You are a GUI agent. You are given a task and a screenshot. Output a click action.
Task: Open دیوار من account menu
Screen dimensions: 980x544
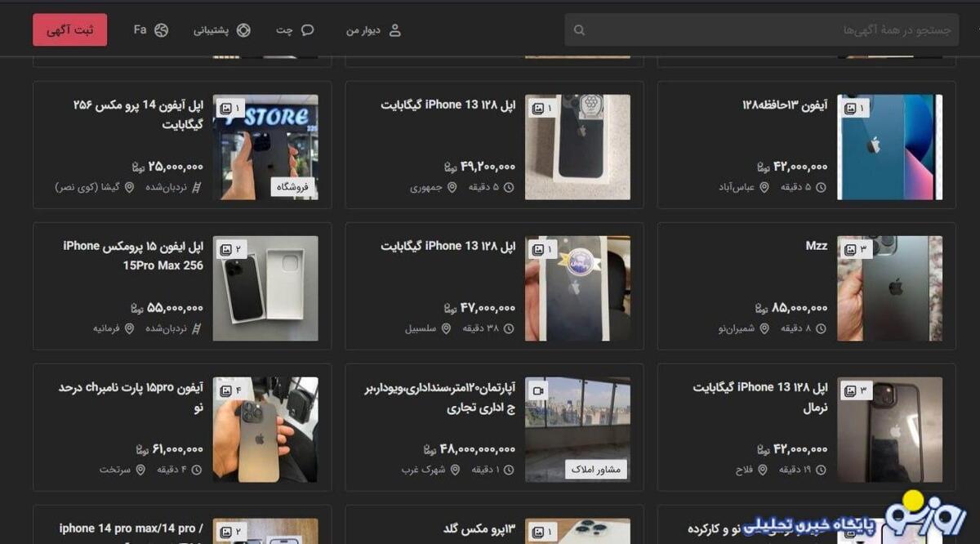click(373, 30)
